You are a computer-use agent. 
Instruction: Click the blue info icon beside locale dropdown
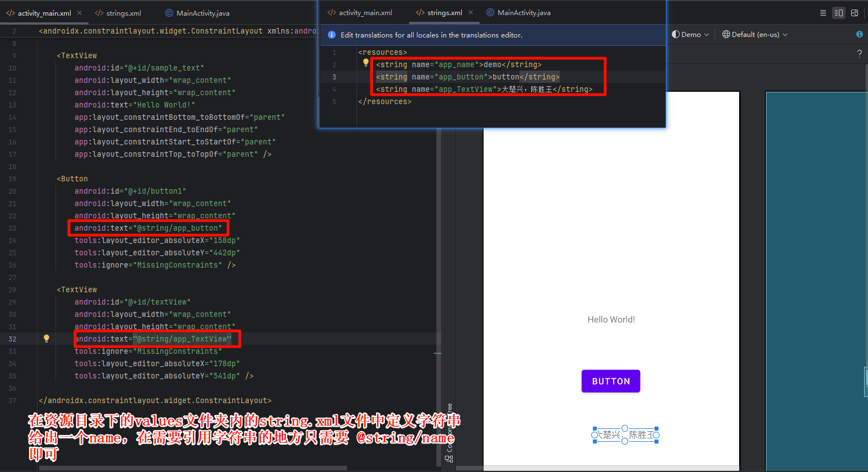(x=859, y=34)
